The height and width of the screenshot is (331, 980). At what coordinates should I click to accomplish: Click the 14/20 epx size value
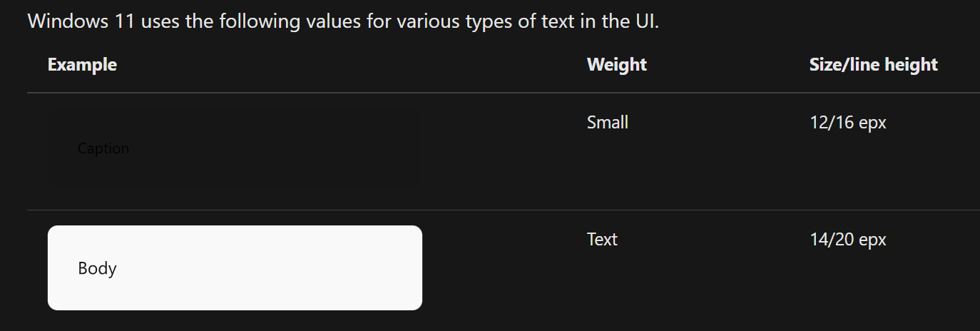pos(847,240)
